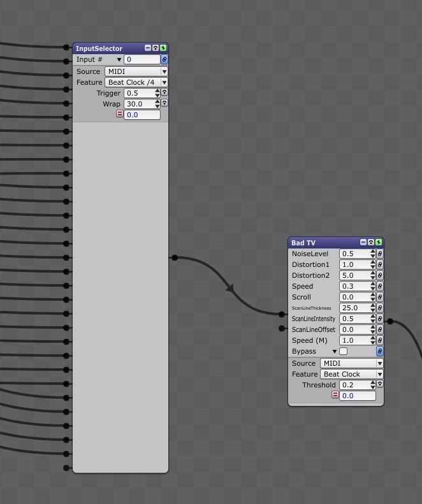
Task: Click the unconnected second input pin on Bad TV
Action: [282, 328]
